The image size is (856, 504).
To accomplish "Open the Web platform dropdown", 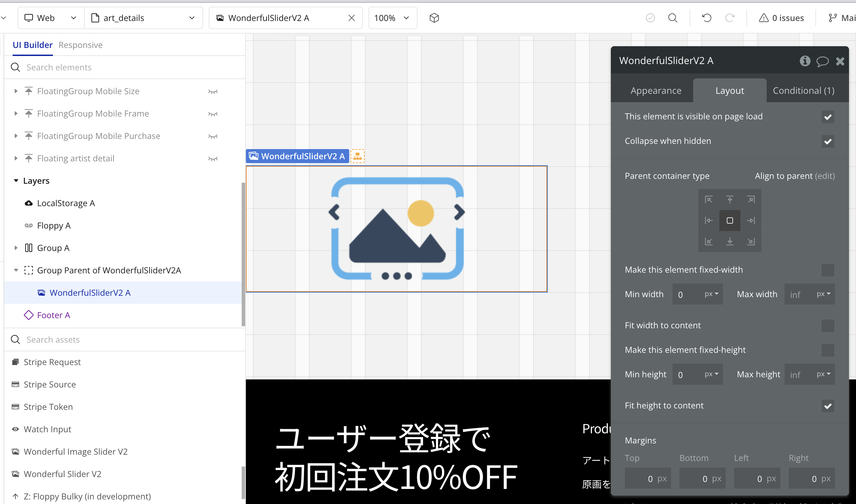I will 51,18.
